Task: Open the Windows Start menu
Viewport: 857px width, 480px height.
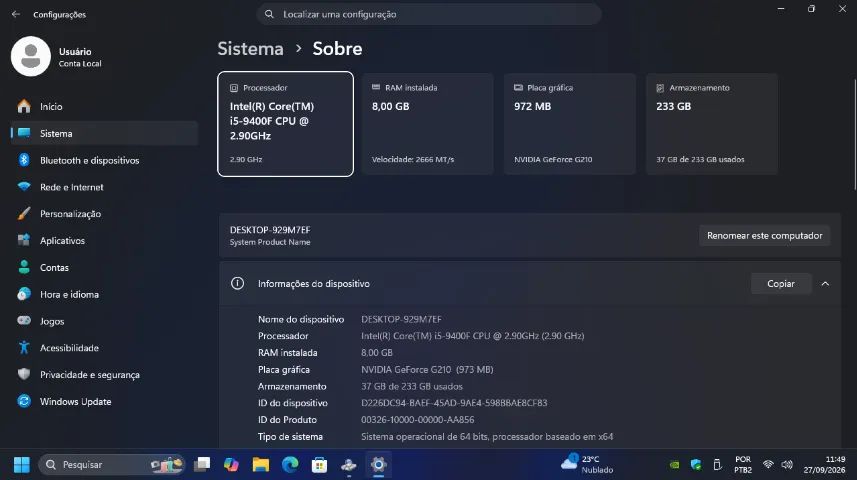Action: coord(22,465)
